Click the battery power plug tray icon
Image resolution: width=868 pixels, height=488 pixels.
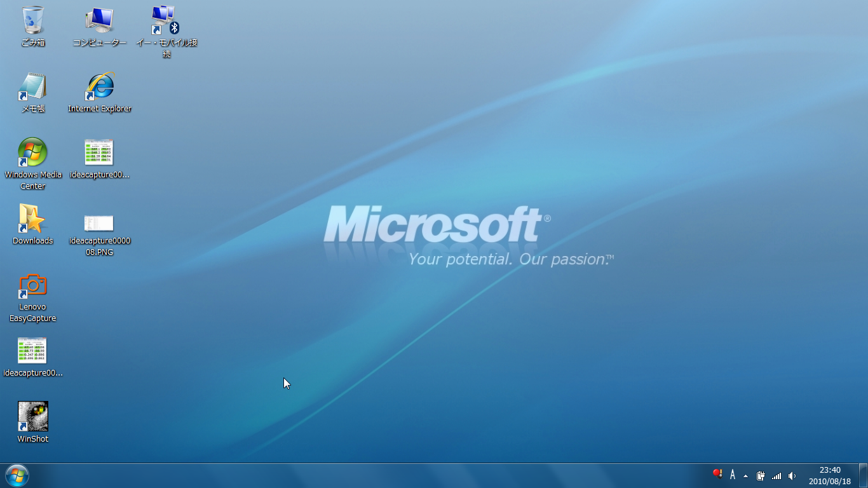(761, 475)
